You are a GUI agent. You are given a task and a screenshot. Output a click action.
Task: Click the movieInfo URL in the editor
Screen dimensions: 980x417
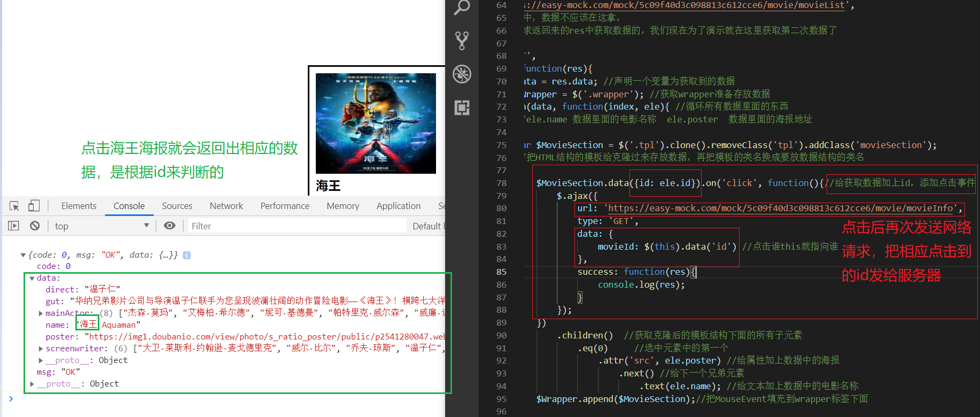coord(780,208)
